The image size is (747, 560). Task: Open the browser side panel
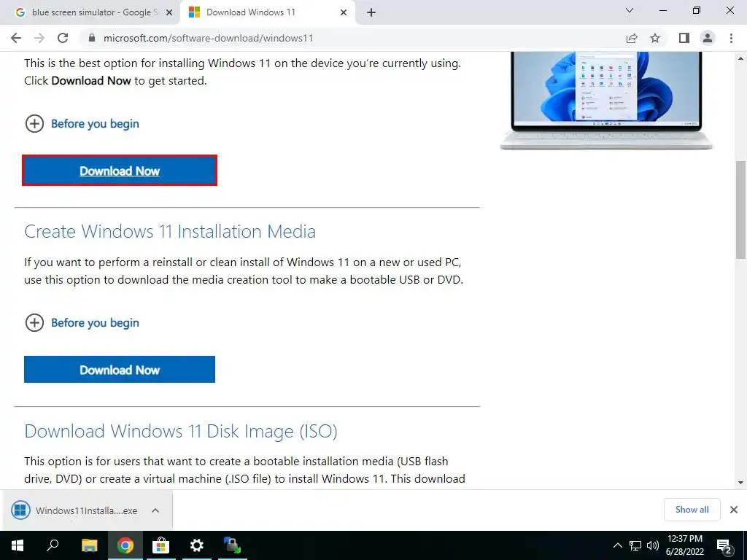point(684,38)
